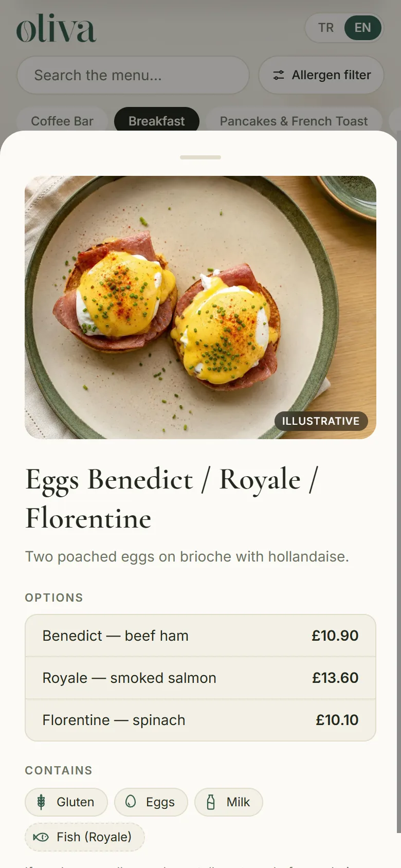Click the search the menu field

tap(133, 75)
